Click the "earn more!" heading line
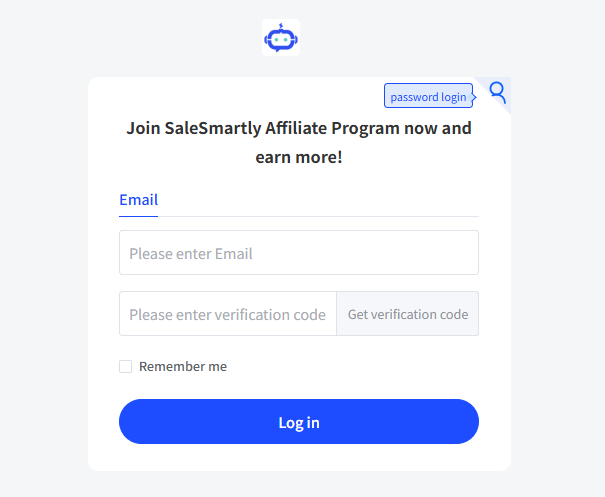 (298, 157)
